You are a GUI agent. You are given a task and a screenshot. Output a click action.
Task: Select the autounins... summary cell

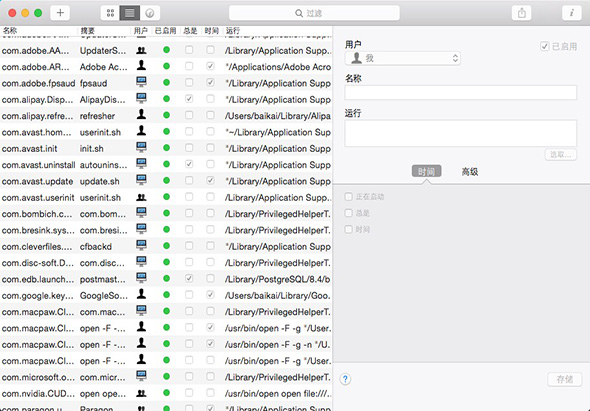coord(103,165)
